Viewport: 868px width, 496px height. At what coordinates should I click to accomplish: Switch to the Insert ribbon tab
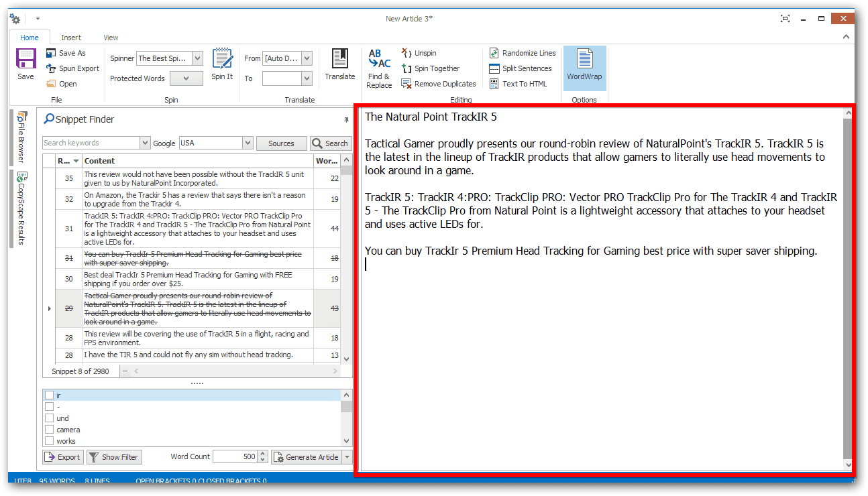pos(71,38)
